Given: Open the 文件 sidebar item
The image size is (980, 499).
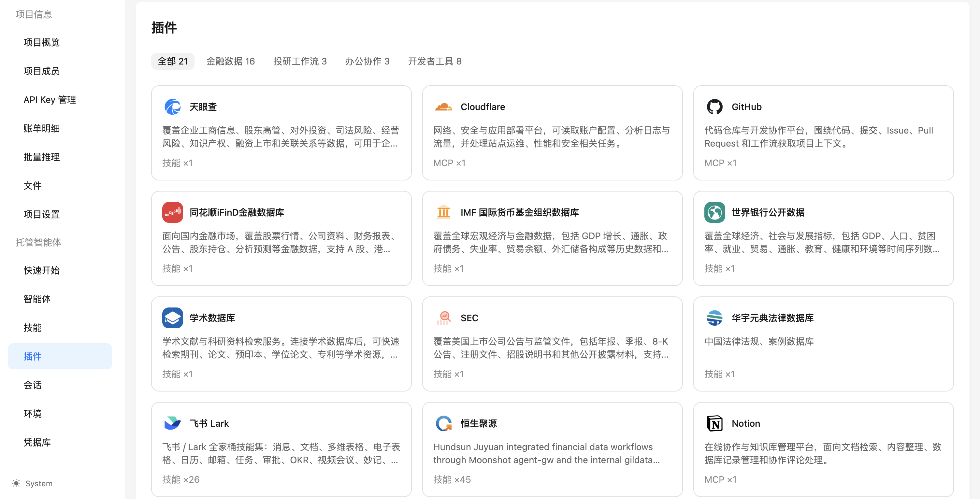Looking at the screenshot, I should pyautogui.click(x=60, y=186).
